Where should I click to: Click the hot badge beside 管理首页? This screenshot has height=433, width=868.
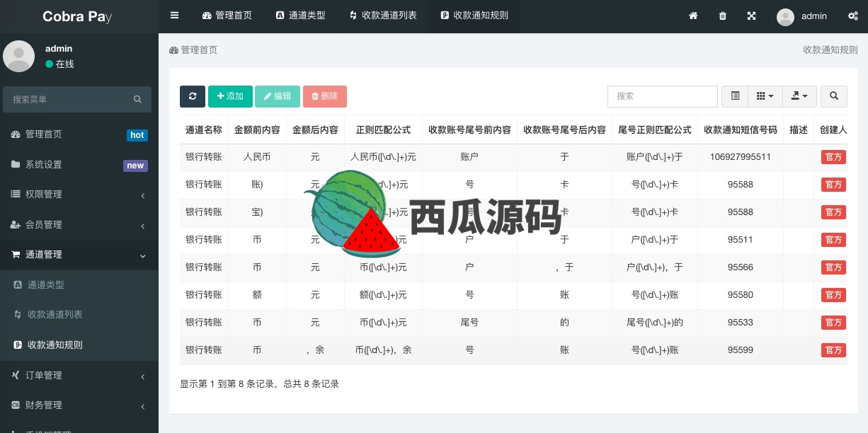click(x=137, y=135)
